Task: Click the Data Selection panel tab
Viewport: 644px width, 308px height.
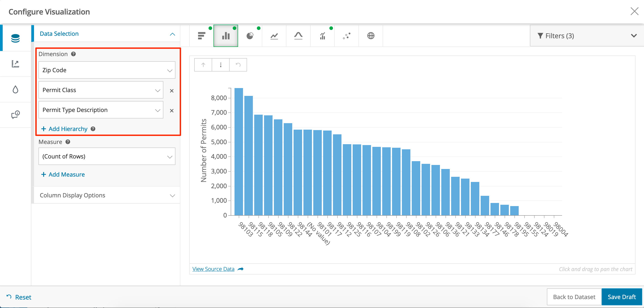Action: click(15, 38)
